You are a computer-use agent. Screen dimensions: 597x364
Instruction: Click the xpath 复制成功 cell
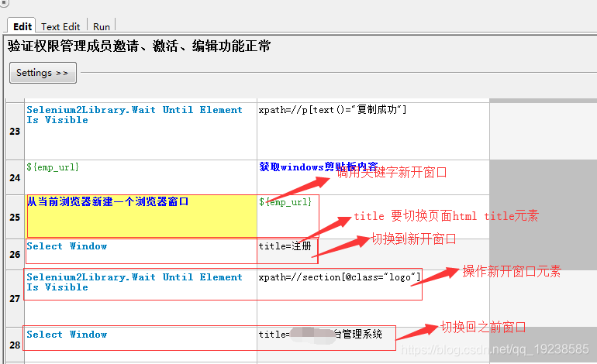click(x=373, y=131)
